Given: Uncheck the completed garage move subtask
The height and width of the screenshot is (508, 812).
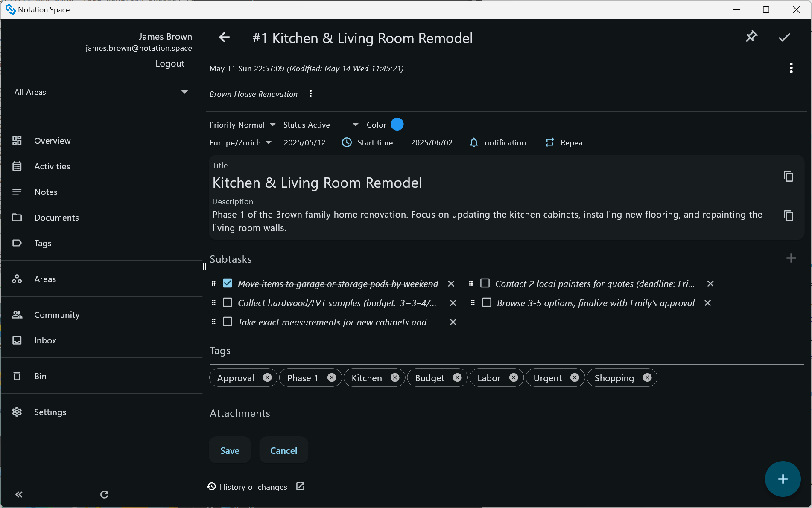Looking at the screenshot, I should tap(228, 283).
